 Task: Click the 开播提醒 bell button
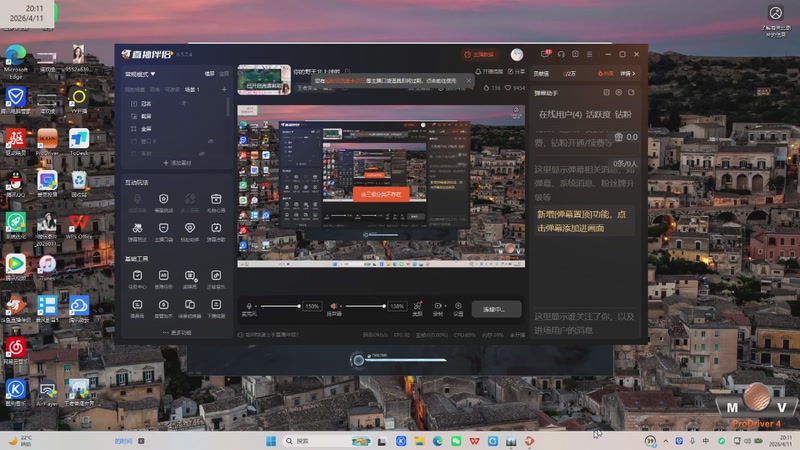pos(489,71)
